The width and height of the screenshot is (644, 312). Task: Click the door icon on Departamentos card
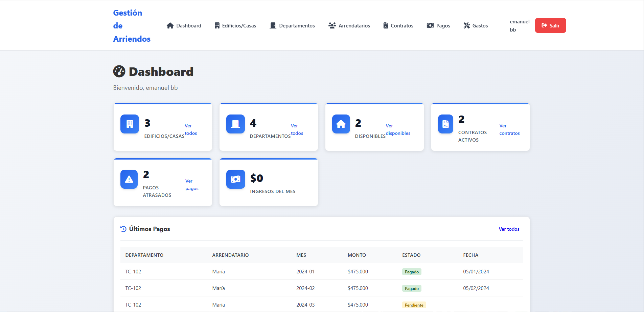[x=235, y=124]
